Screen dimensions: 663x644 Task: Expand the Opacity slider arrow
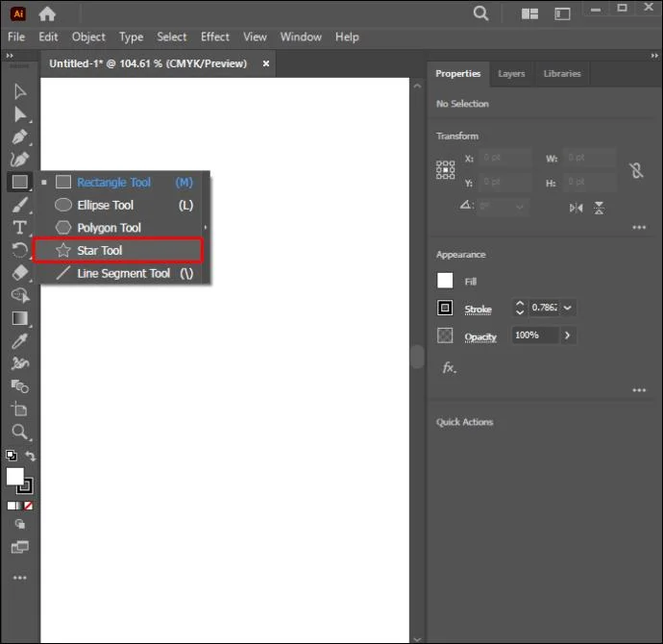pos(568,335)
